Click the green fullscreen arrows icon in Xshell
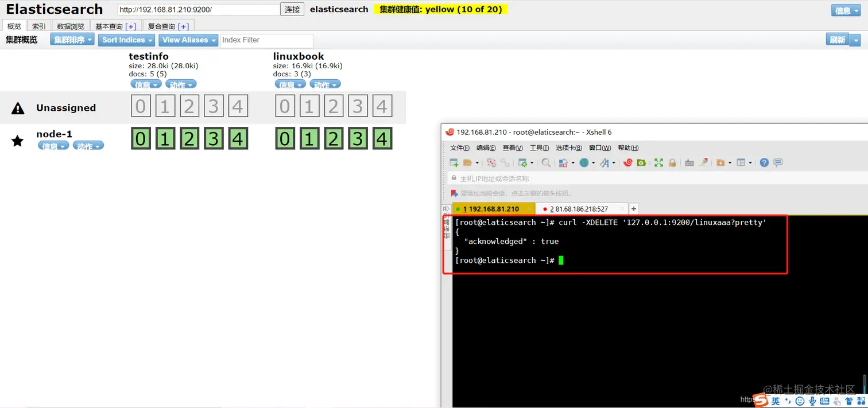 [x=658, y=163]
